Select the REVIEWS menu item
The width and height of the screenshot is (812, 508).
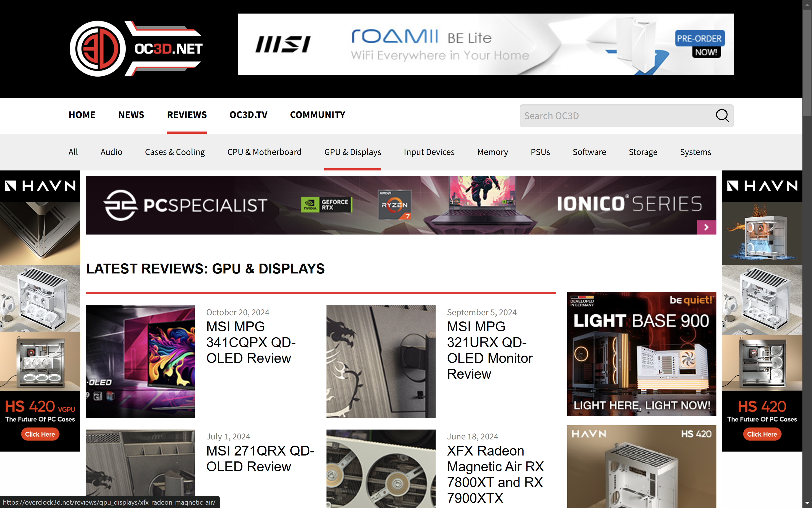tap(187, 115)
